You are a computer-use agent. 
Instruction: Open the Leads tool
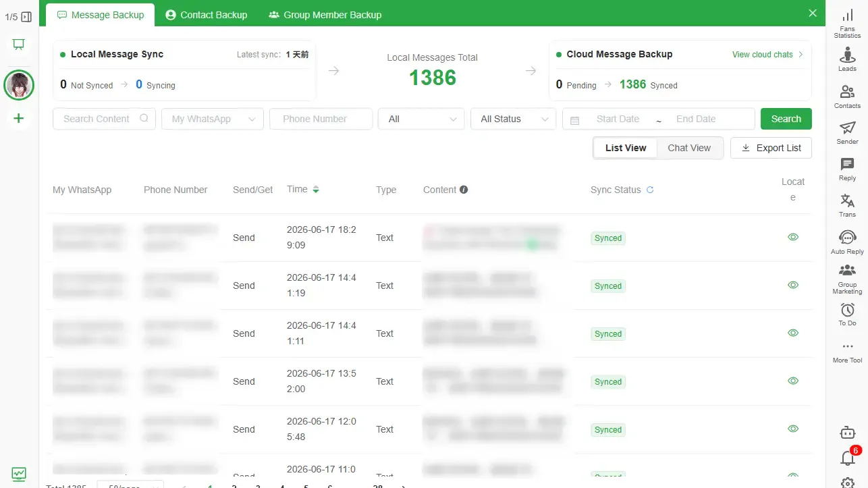coord(847,59)
